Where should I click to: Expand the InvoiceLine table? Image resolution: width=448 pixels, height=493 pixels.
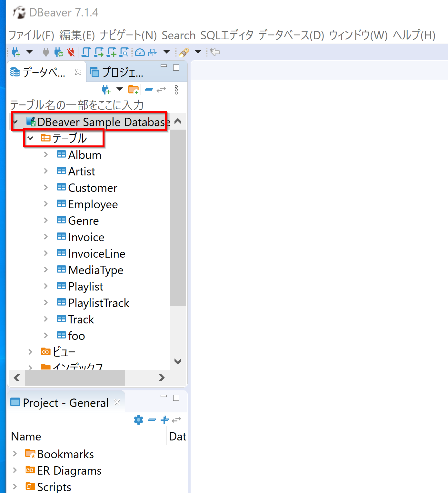[46, 253]
